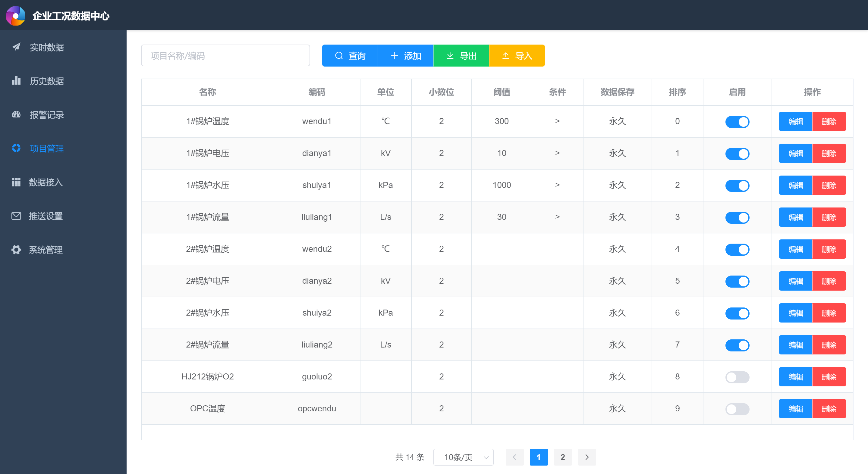The image size is (868, 474).
Task: Click the 1000 threshold value cell
Action: pos(502,185)
